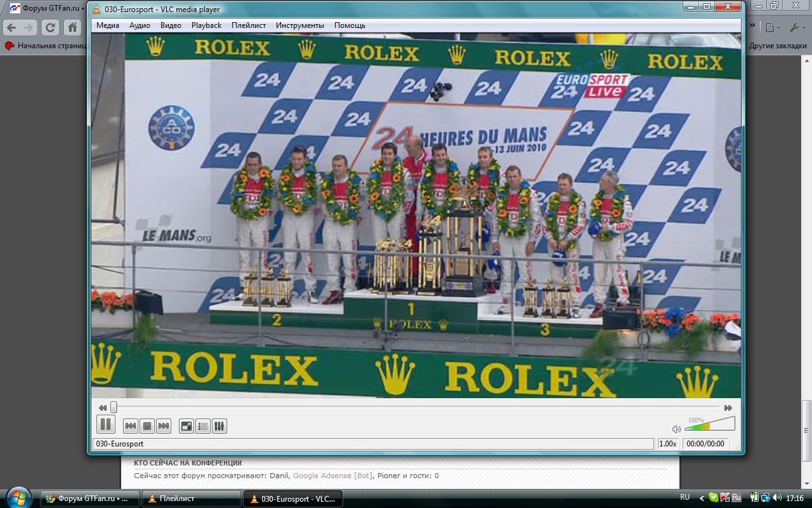Open the Медиа menu

click(x=108, y=25)
